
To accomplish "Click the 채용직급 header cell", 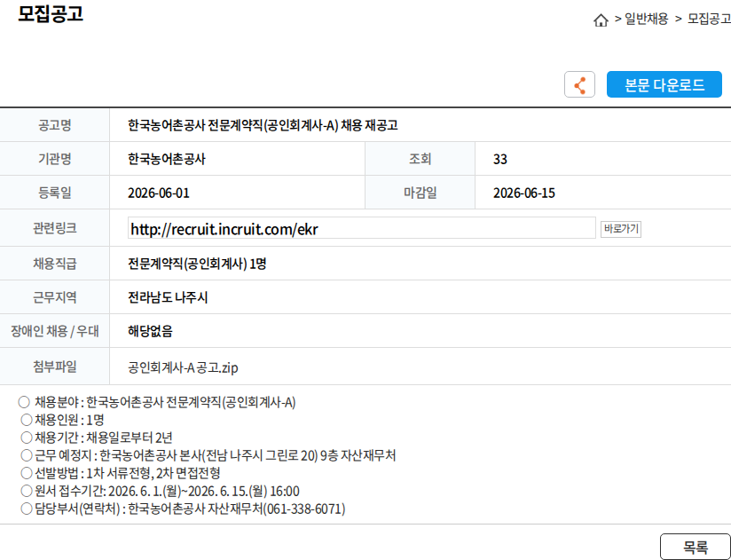I will click(54, 264).
